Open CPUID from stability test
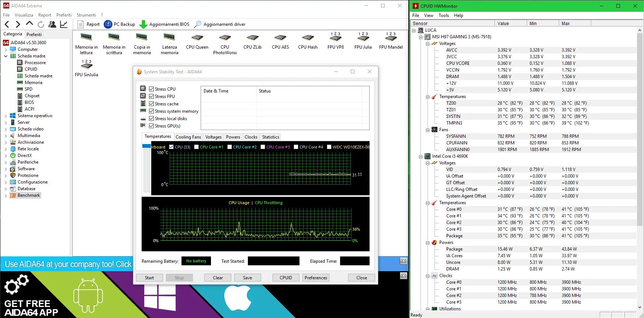The height and width of the screenshot is (318, 644). coord(286,278)
